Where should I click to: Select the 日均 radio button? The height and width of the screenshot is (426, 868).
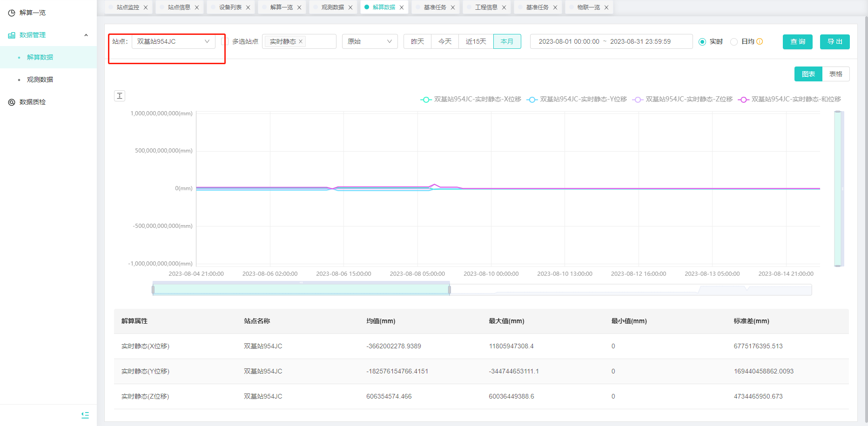tap(734, 42)
